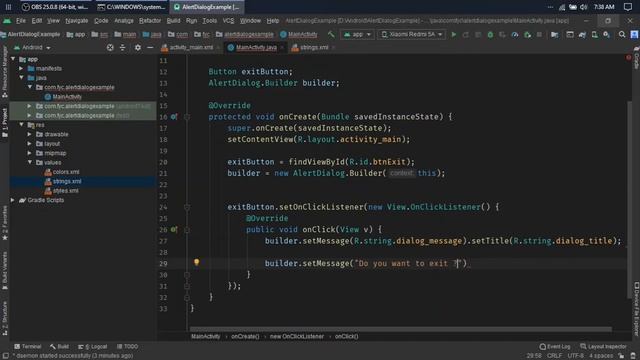Open the Structure side tool window

click(x=4, y=318)
